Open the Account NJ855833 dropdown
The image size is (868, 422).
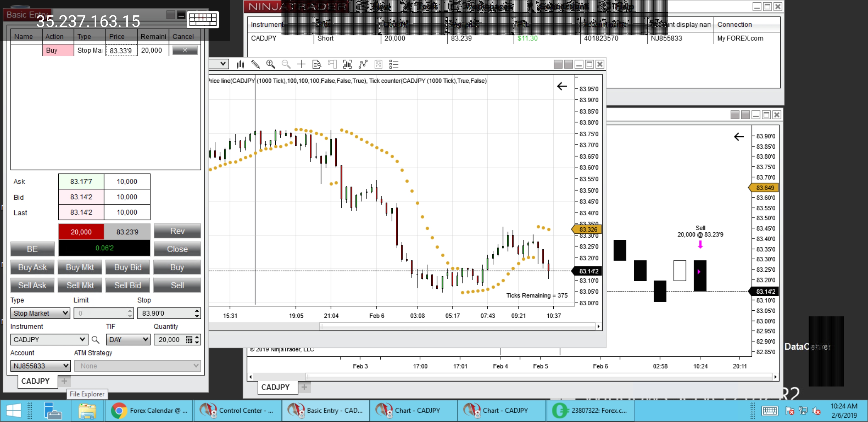40,366
